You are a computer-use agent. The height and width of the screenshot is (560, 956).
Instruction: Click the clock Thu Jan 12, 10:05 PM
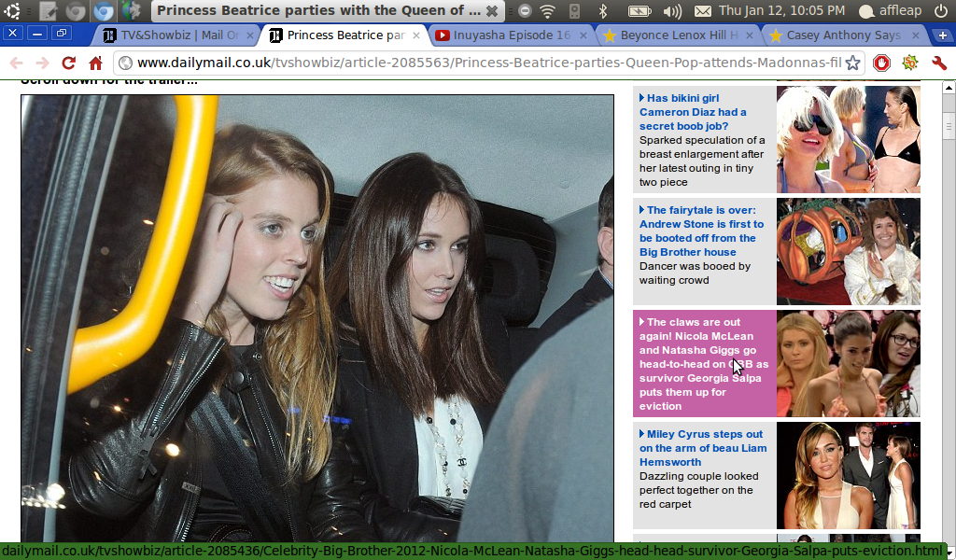click(x=782, y=11)
